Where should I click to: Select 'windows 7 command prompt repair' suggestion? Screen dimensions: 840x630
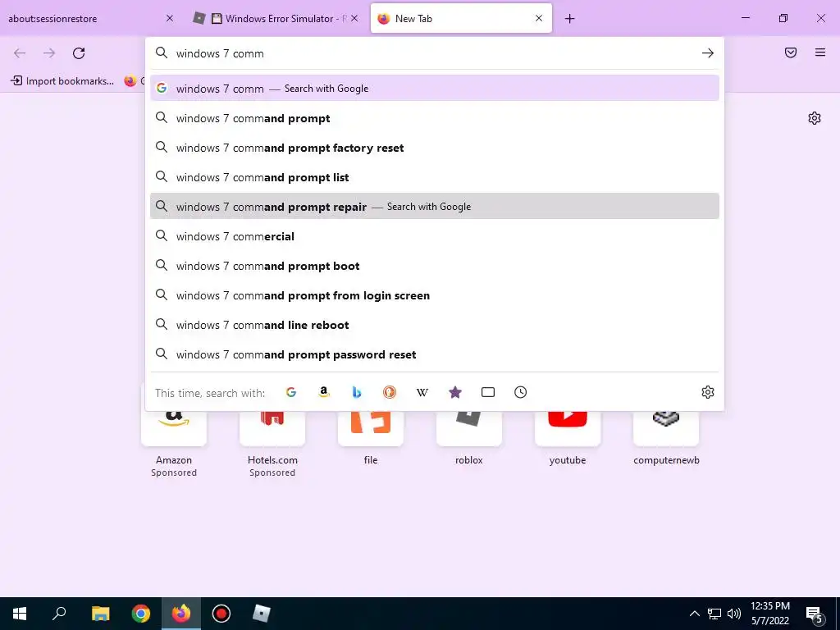point(435,206)
